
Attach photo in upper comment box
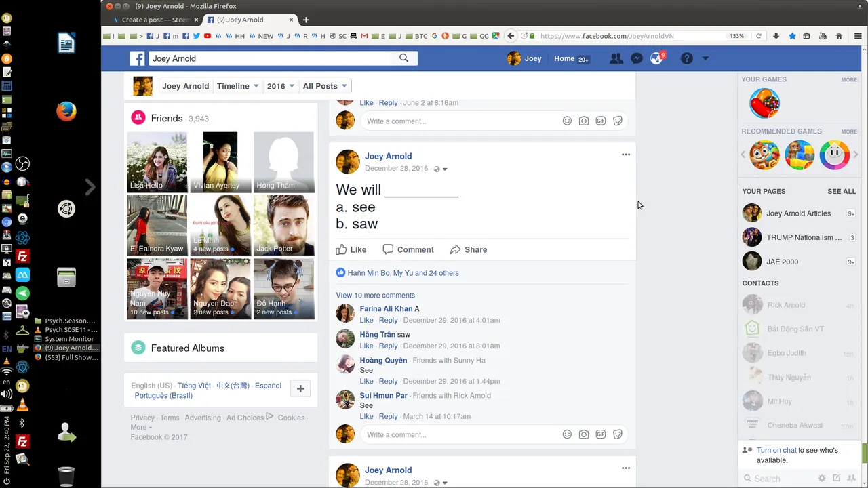coord(584,121)
